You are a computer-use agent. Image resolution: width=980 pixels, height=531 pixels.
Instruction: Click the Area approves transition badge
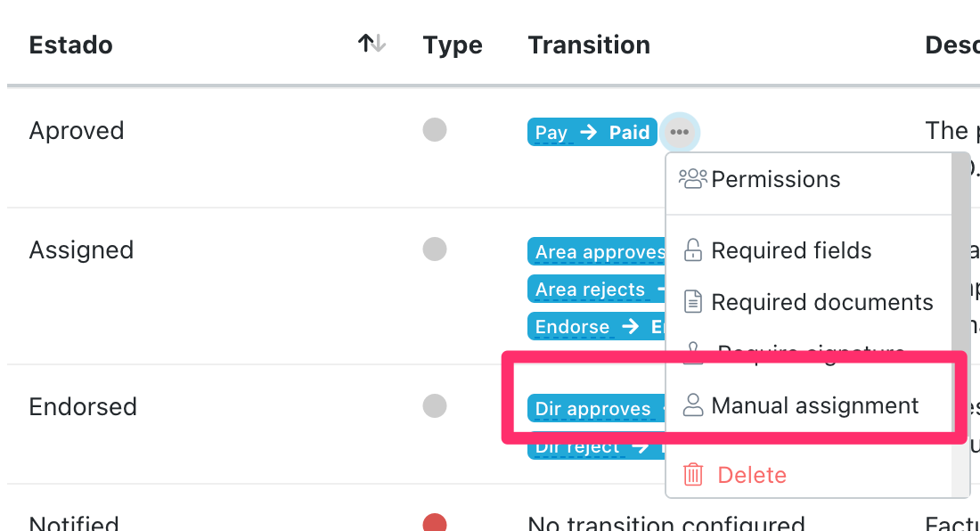click(x=597, y=252)
